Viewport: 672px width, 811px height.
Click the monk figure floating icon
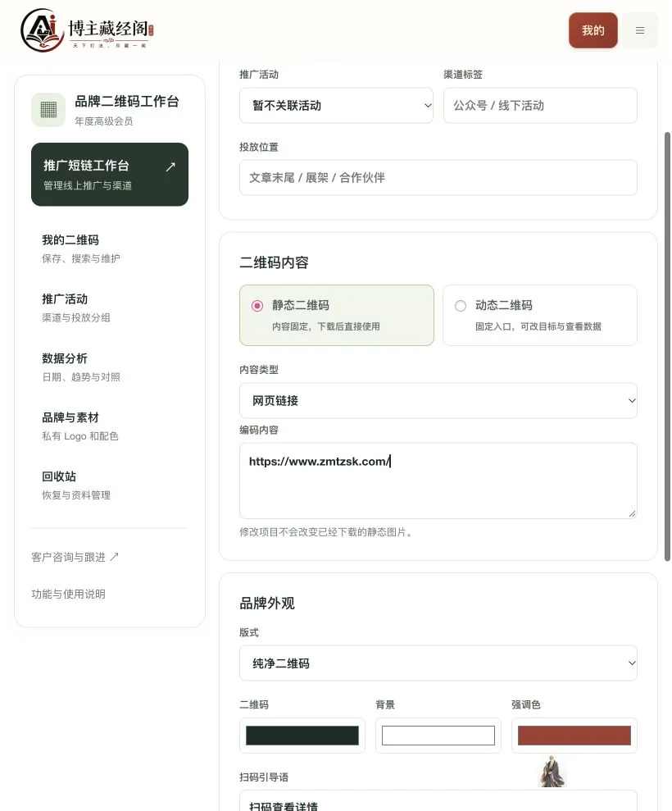pos(552,772)
